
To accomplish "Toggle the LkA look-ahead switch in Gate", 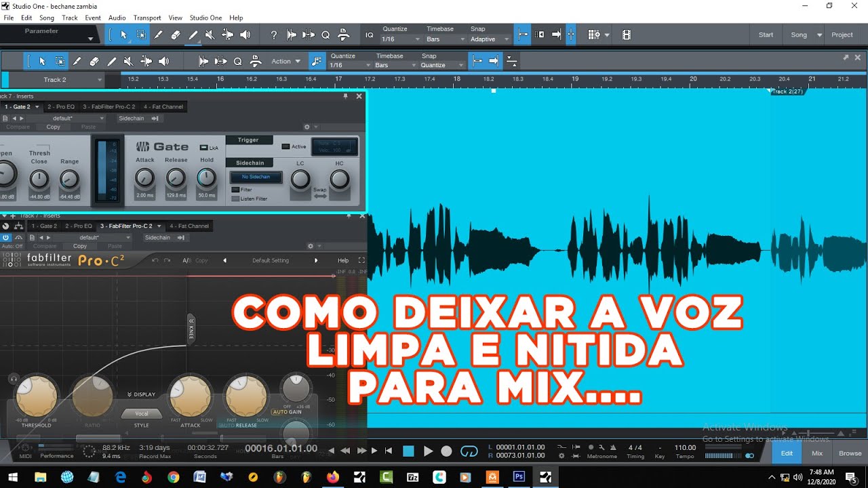I will coord(203,147).
